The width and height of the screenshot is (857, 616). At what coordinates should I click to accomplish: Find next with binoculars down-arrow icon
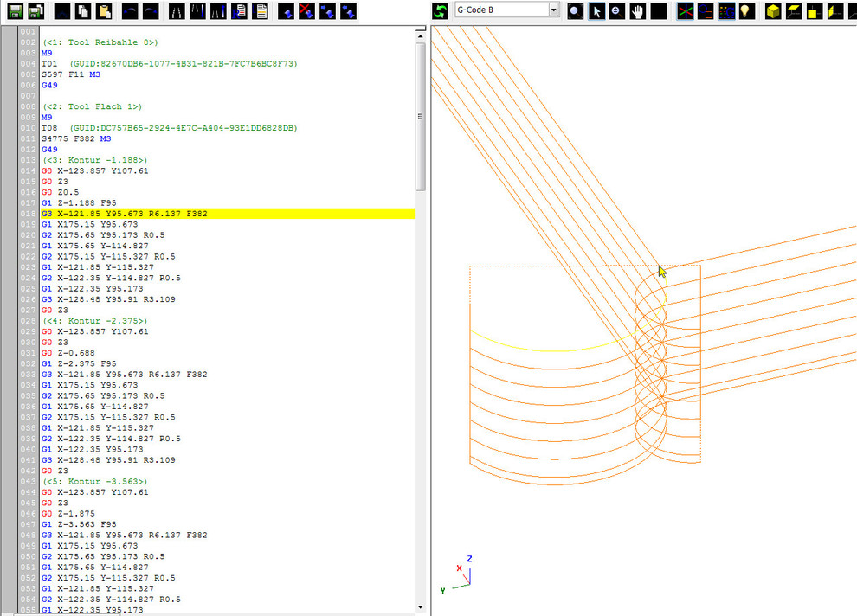point(197,11)
